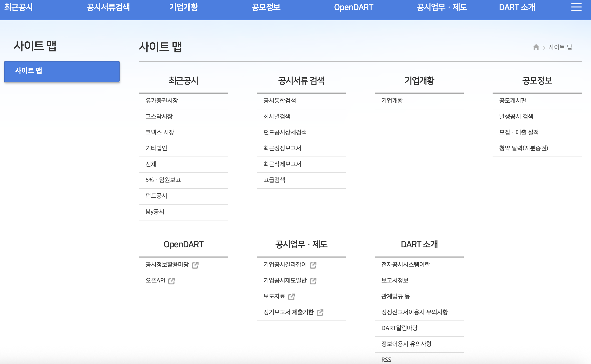
Task: Open DART 소개 from the navigation bar
Action: coord(517,7)
